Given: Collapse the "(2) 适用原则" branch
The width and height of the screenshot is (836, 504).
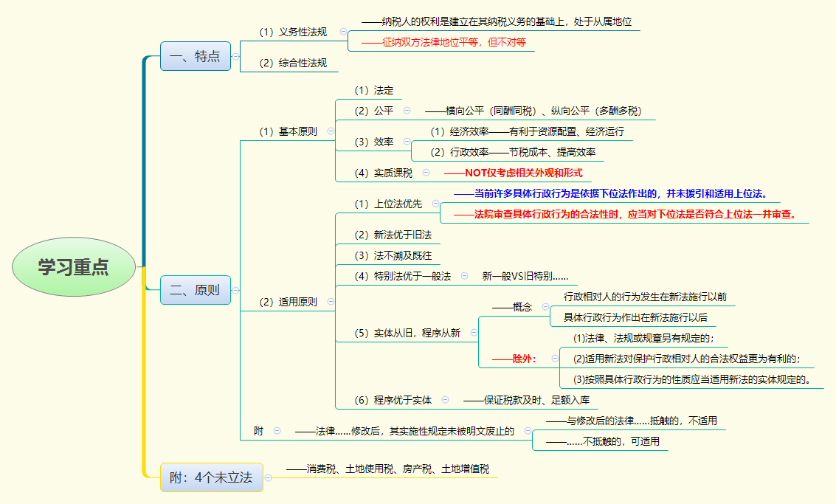Looking at the screenshot, I should coord(331,300).
